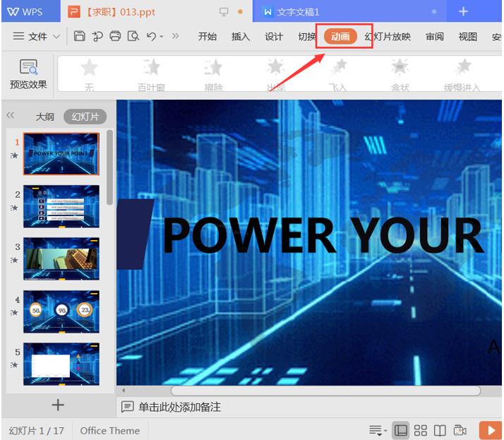This screenshot has width=504, height=440.
Task: Collapse the slide panel with double chevron
Action: [11, 115]
